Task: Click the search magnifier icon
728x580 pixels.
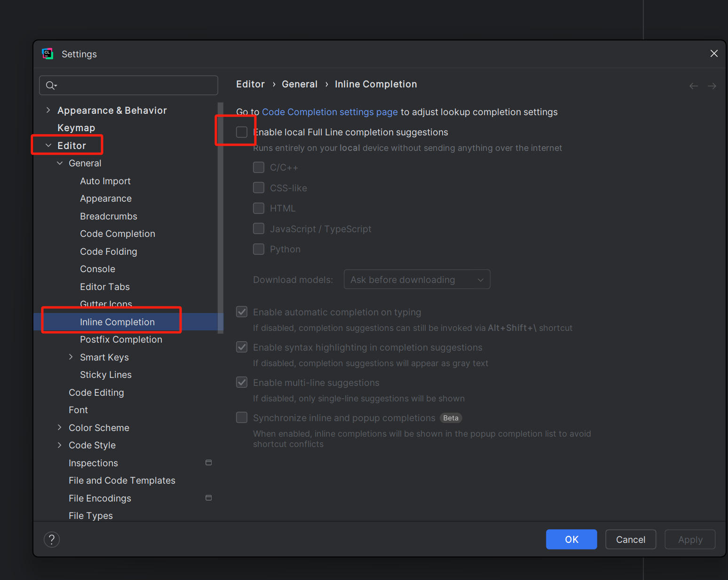Action: (x=50, y=86)
